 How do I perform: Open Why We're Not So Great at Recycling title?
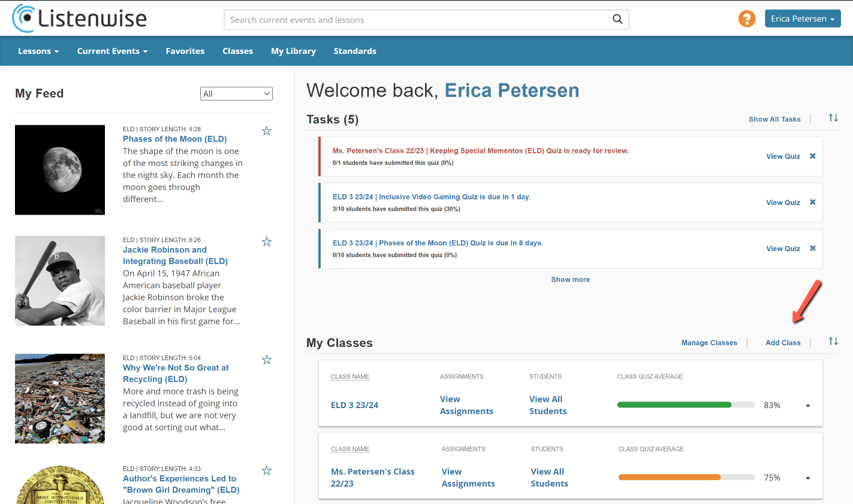pos(176,373)
